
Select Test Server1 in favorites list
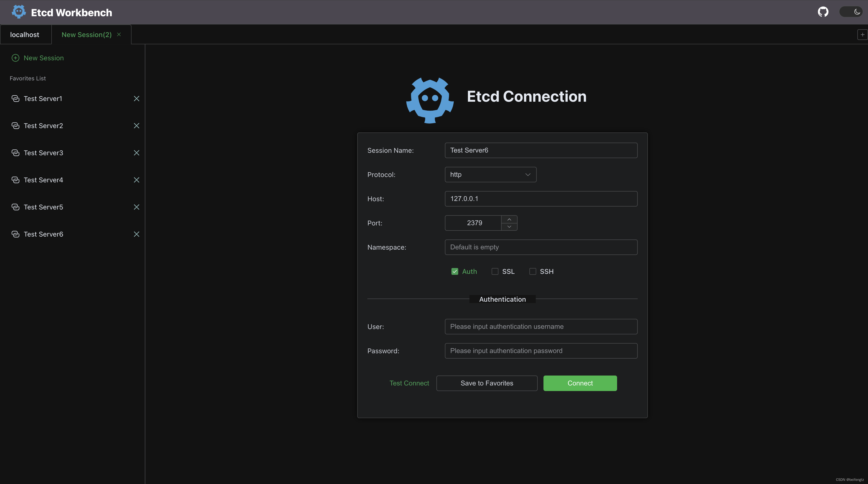point(43,98)
